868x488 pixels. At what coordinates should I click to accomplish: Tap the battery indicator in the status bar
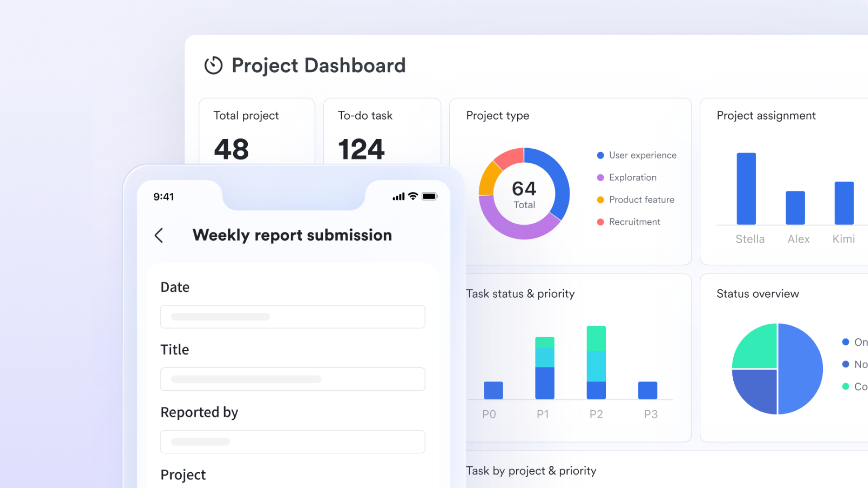[429, 196]
